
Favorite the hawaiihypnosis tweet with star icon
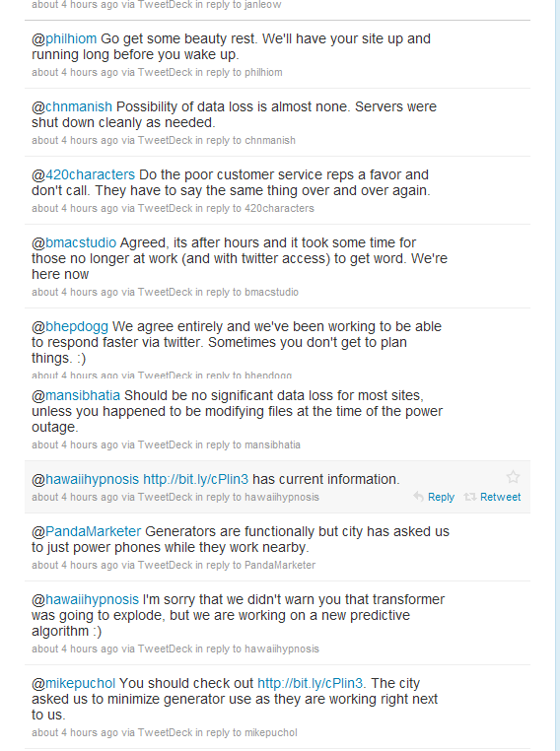pos(513,477)
